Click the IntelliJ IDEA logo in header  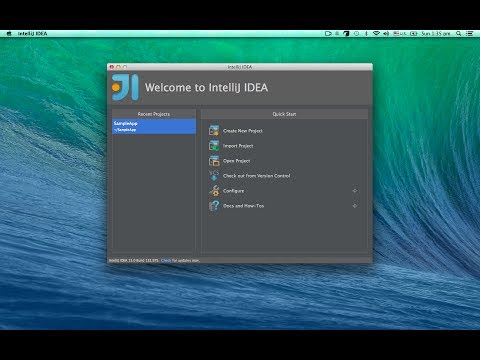(125, 87)
